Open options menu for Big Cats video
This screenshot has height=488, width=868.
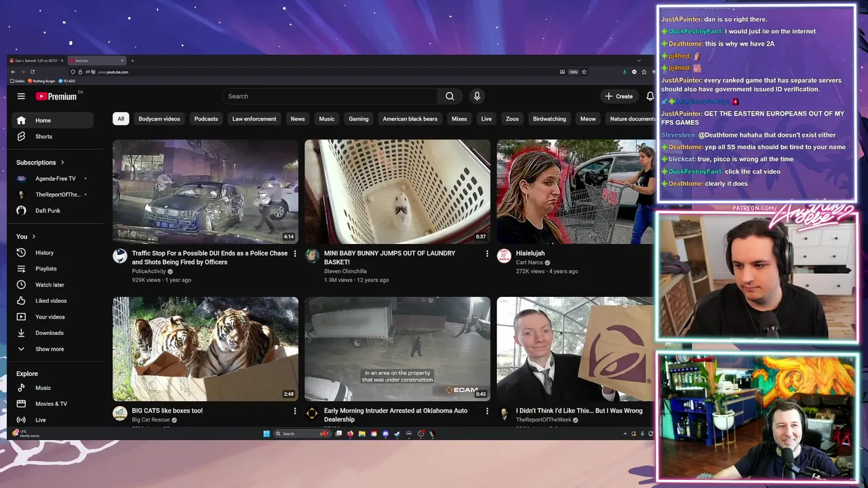(x=294, y=411)
